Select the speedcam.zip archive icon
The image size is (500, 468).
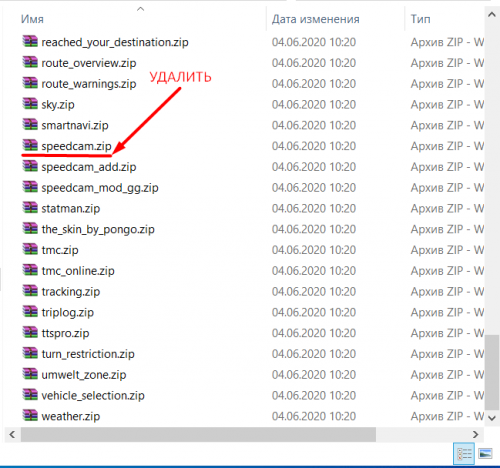(x=30, y=145)
